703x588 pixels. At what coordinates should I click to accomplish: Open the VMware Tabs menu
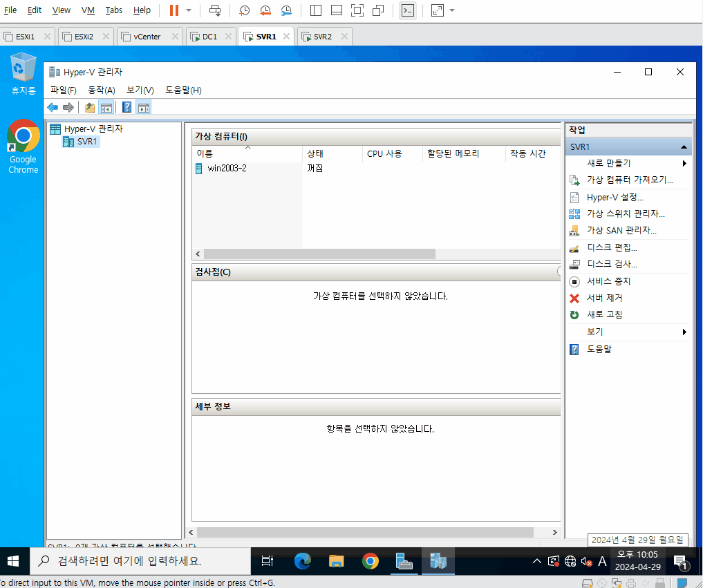[x=114, y=10]
